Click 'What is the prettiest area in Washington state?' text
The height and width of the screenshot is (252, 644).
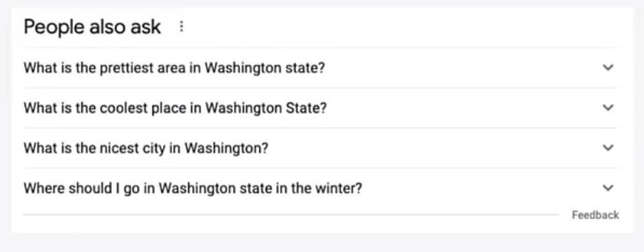174,67
